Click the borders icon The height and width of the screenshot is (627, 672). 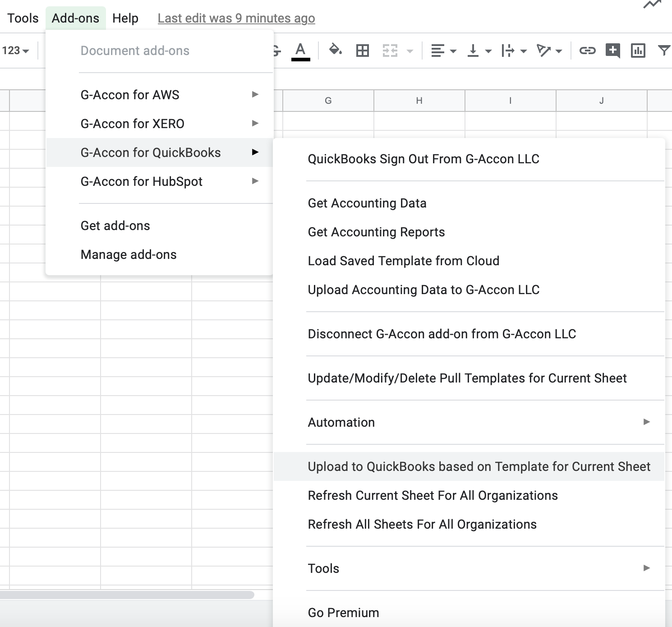click(363, 51)
